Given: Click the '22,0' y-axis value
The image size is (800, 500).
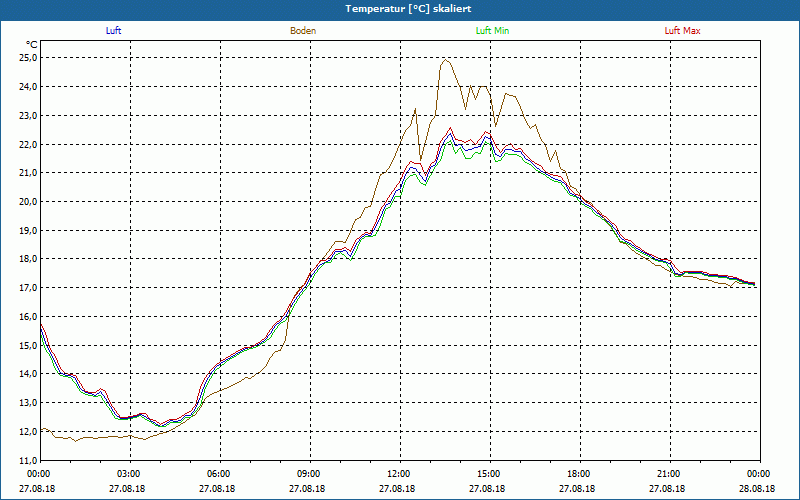Looking at the screenshot, I should pyautogui.click(x=28, y=144).
